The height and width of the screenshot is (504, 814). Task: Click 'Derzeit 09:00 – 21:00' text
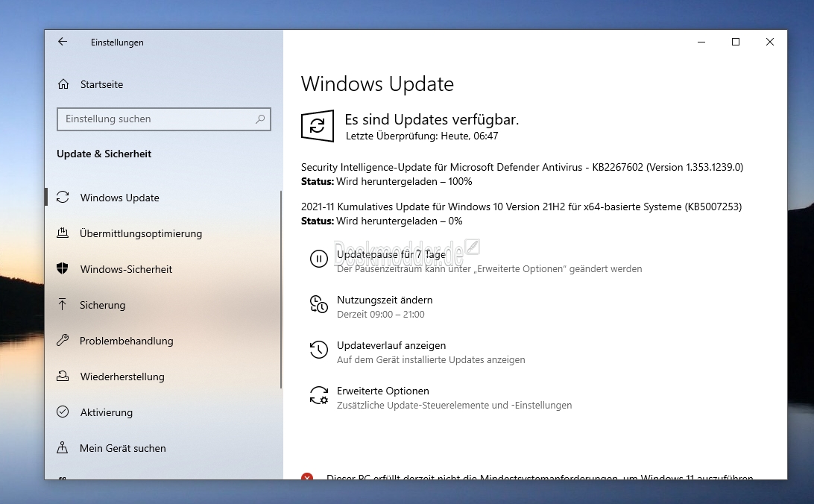[x=380, y=315]
